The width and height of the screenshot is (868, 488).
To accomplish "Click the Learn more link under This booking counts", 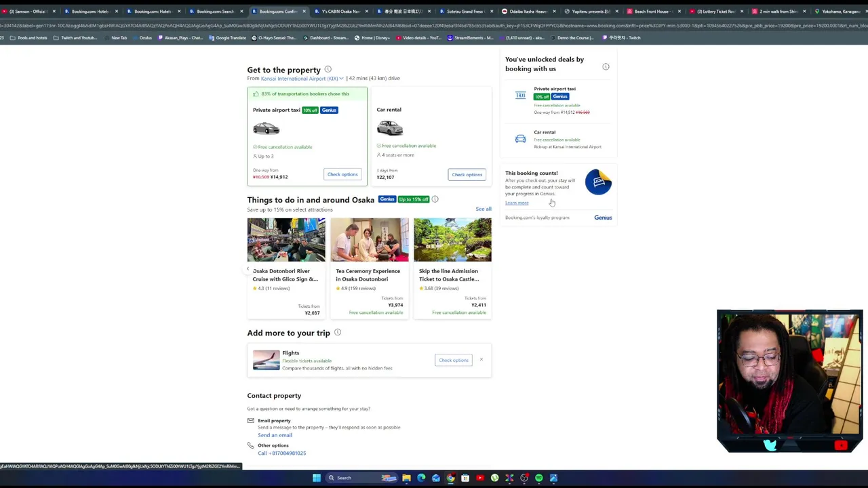I will (x=517, y=203).
